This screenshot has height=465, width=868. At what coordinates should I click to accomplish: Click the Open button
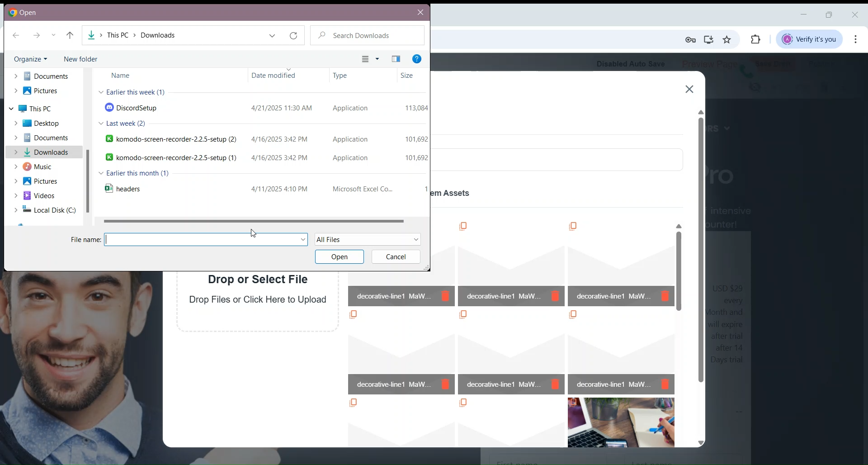(x=340, y=257)
